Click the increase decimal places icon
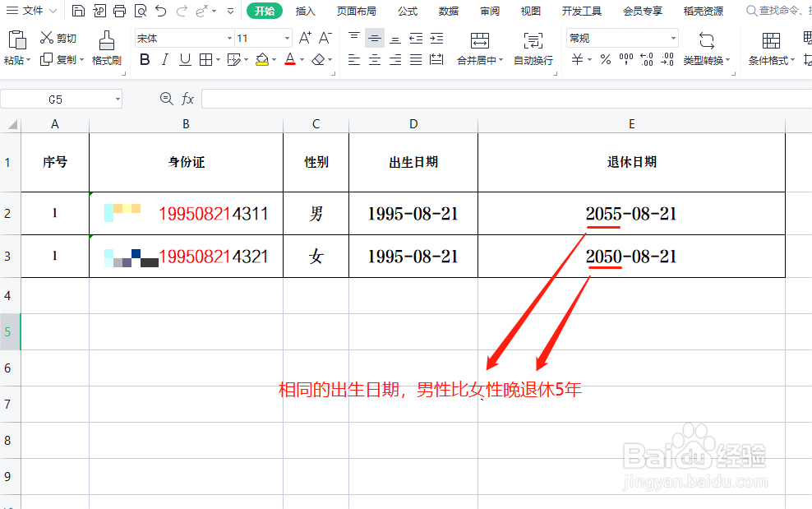This screenshot has width=812, height=509. (x=648, y=59)
